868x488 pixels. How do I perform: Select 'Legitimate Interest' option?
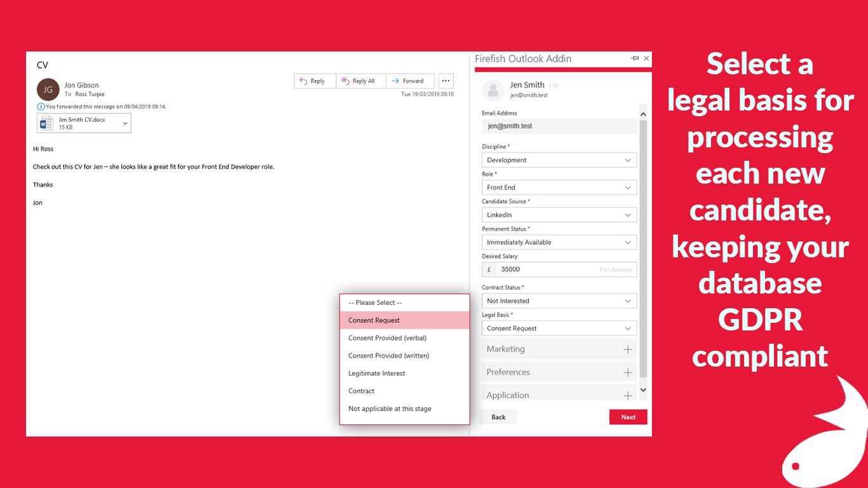[x=405, y=374]
